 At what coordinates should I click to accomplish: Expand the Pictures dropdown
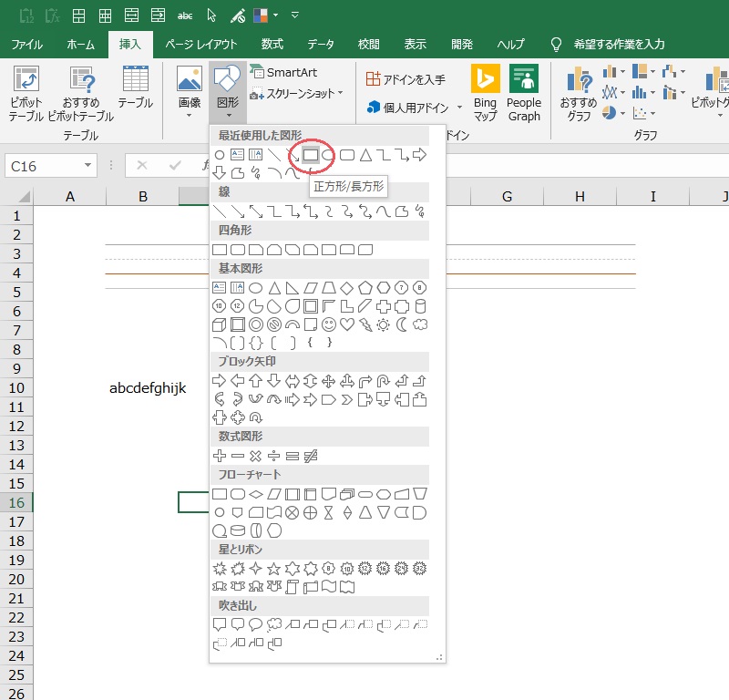[190, 115]
